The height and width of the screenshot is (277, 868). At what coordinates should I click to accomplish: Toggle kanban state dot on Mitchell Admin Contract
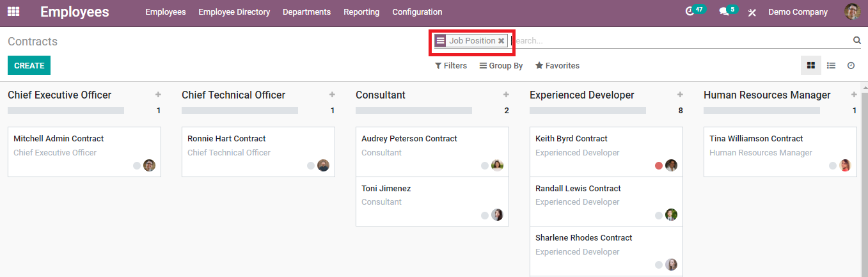tap(137, 166)
